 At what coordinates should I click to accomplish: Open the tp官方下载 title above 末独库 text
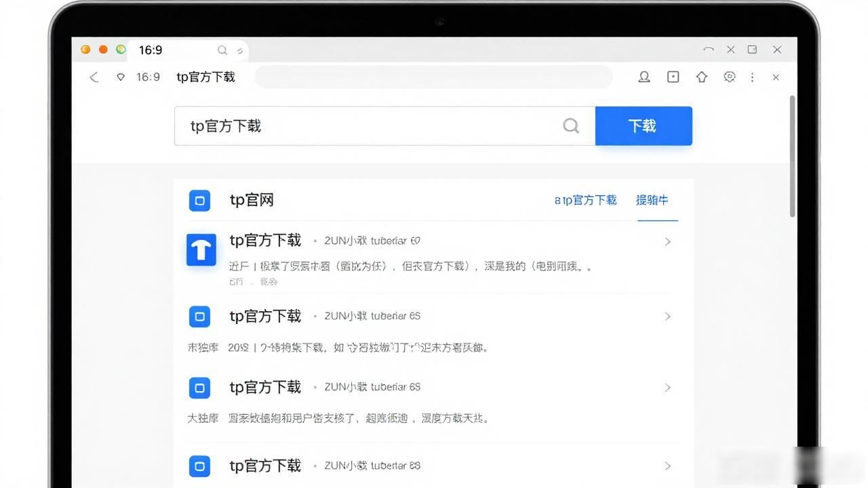[x=265, y=316]
